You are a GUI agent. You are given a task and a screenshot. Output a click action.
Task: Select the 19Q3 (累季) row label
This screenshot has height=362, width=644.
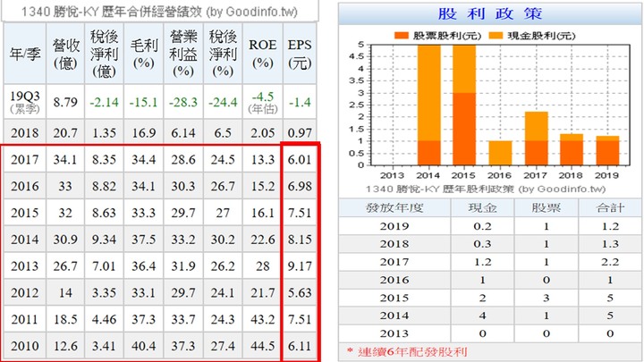pyautogui.click(x=25, y=102)
